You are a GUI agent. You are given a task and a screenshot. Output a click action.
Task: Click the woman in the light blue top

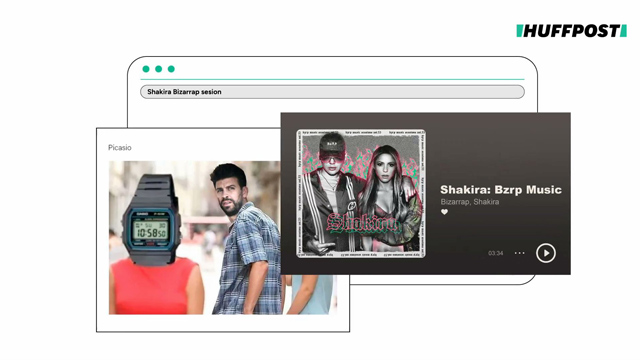[x=311, y=294]
